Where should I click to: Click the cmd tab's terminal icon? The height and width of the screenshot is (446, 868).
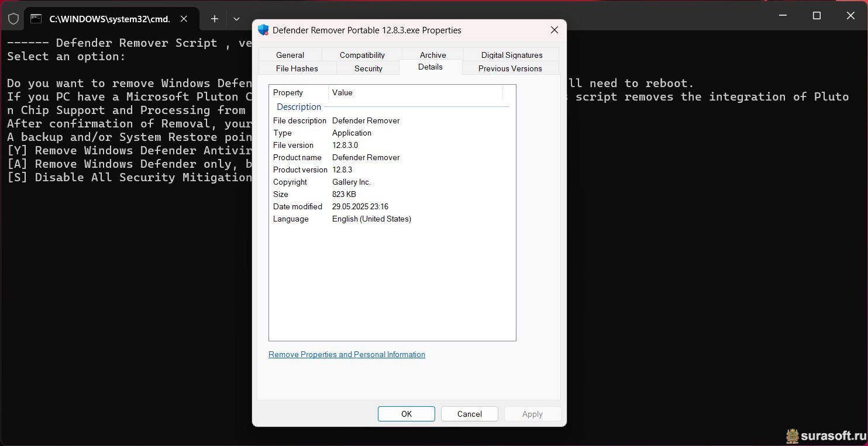(x=36, y=19)
